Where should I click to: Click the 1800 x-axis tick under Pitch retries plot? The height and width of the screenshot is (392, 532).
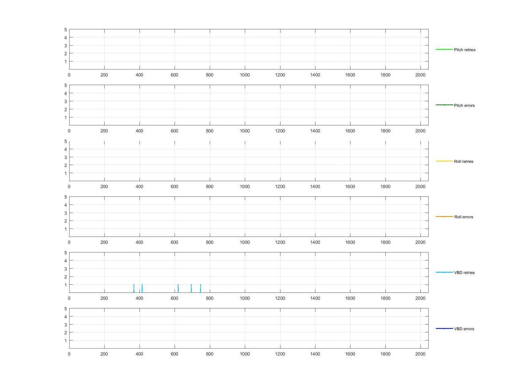(x=385, y=75)
